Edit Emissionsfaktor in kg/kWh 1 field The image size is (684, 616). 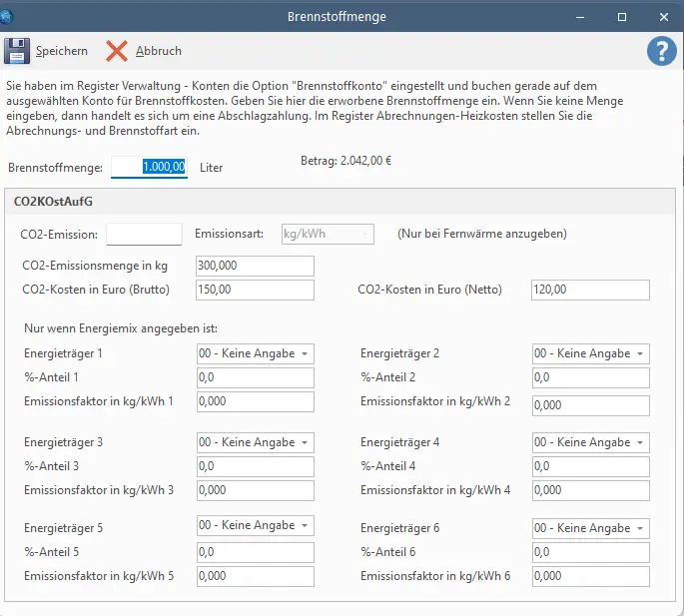(256, 401)
